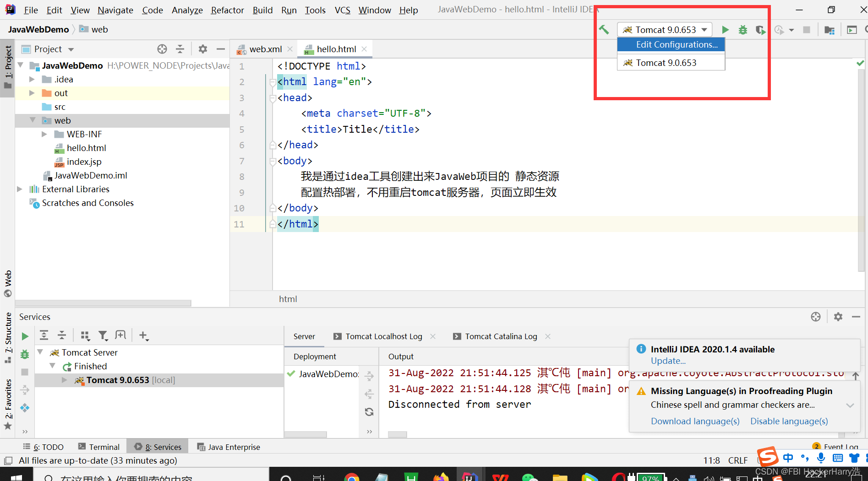
Task: Collapse the web folder node
Action: click(33, 120)
